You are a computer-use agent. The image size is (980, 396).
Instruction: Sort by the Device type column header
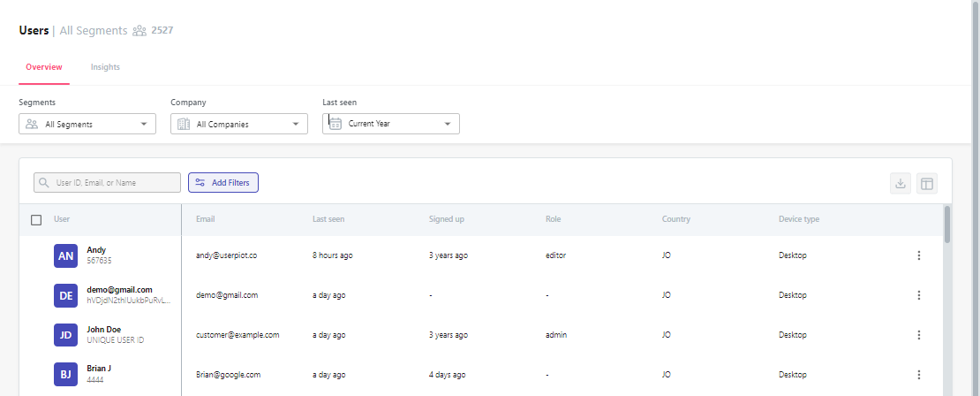point(799,219)
